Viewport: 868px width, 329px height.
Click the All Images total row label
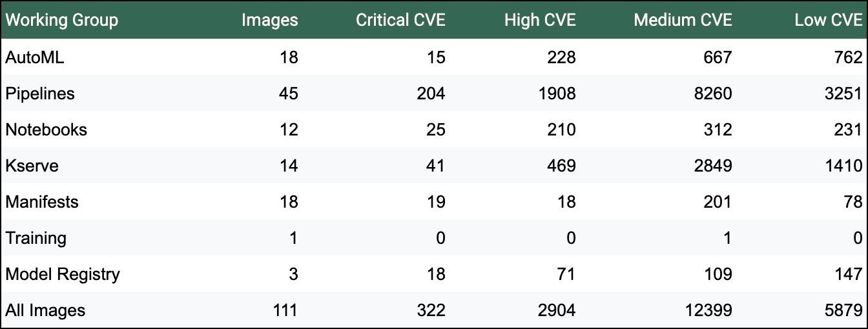[45, 310]
